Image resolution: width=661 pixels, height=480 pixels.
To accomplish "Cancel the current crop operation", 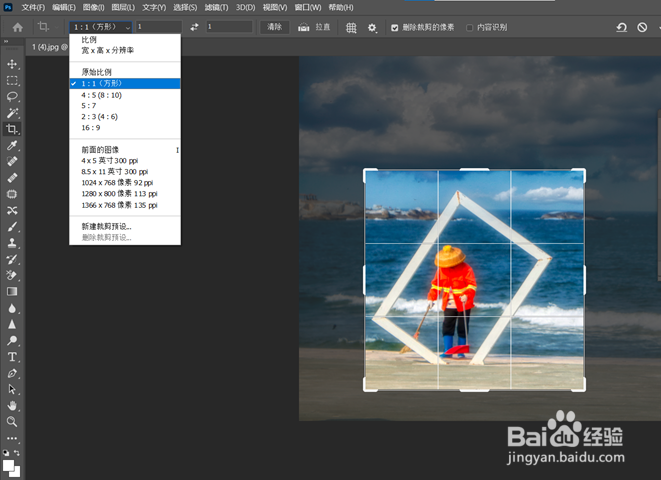I will tap(642, 27).
